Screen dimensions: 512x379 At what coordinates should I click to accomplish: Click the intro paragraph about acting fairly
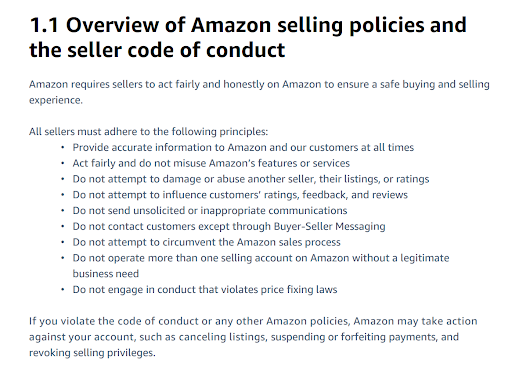(259, 92)
